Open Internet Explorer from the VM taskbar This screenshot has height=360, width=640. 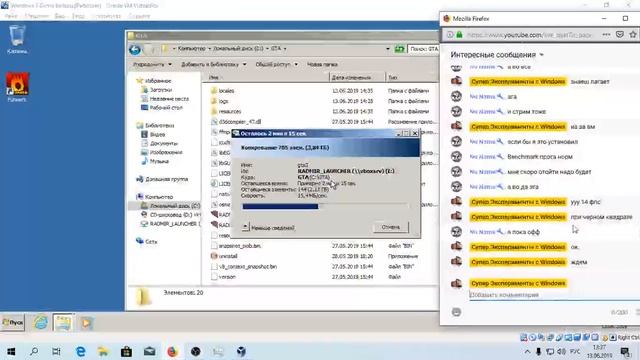pos(40,323)
